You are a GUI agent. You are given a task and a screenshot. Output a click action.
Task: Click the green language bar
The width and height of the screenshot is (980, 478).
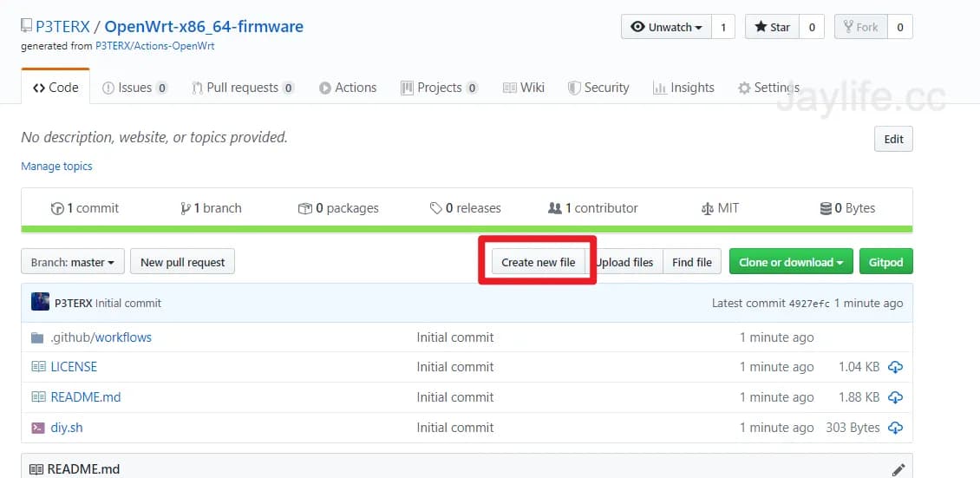click(467, 229)
